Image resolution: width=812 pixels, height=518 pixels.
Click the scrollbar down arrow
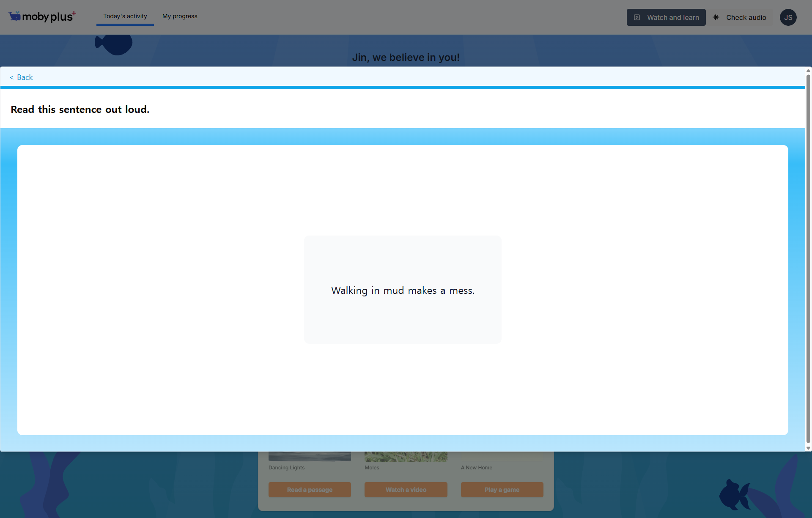point(808,448)
